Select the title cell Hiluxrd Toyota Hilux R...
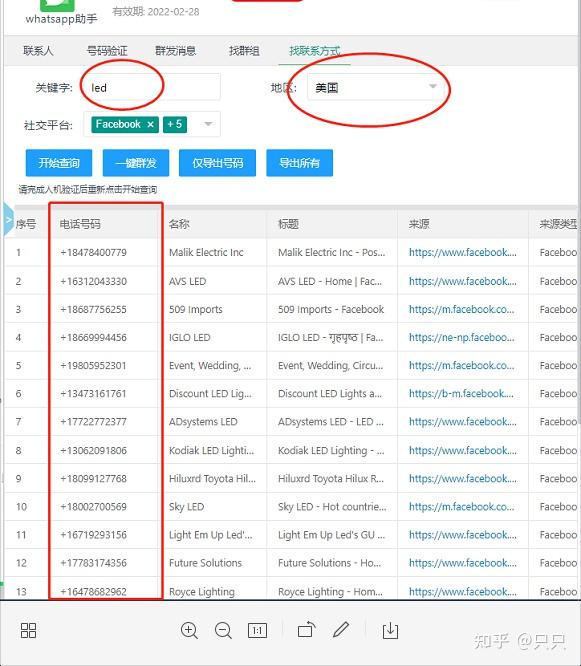581x666 pixels. pyautogui.click(x=331, y=478)
